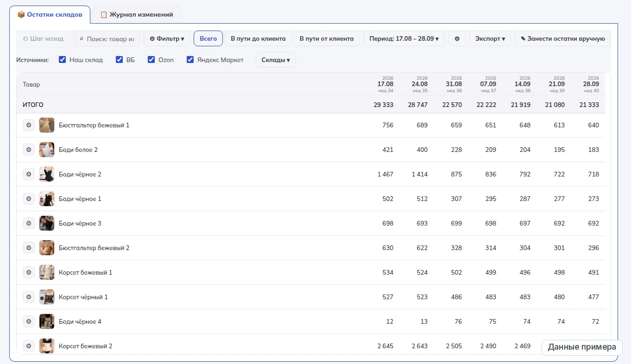Click the Данные примера badge
This screenshot has width=631, height=364.
(x=582, y=347)
